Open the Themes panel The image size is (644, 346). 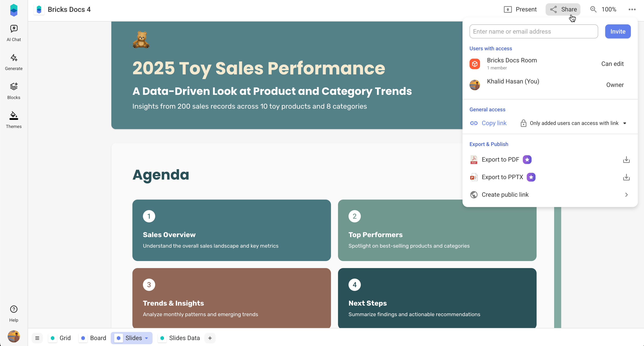click(x=14, y=120)
